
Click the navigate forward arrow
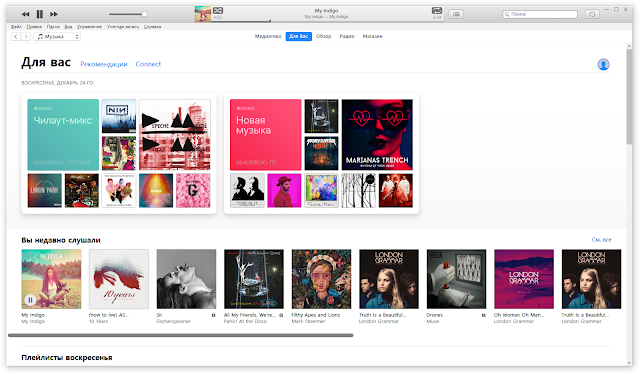[26, 36]
